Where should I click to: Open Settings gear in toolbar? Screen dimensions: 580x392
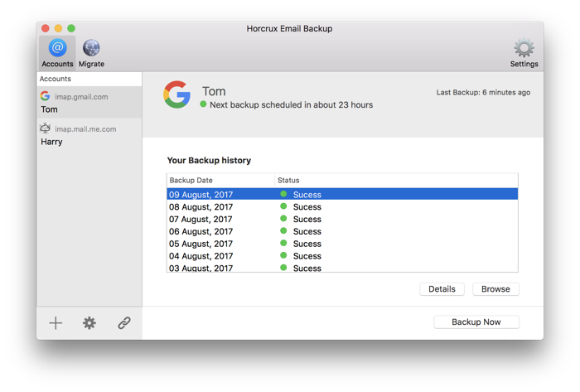pos(524,53)
